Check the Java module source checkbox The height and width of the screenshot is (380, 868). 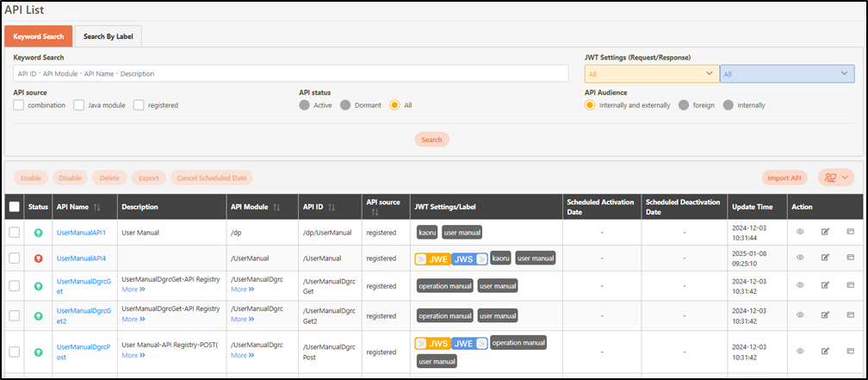point(79,105)
